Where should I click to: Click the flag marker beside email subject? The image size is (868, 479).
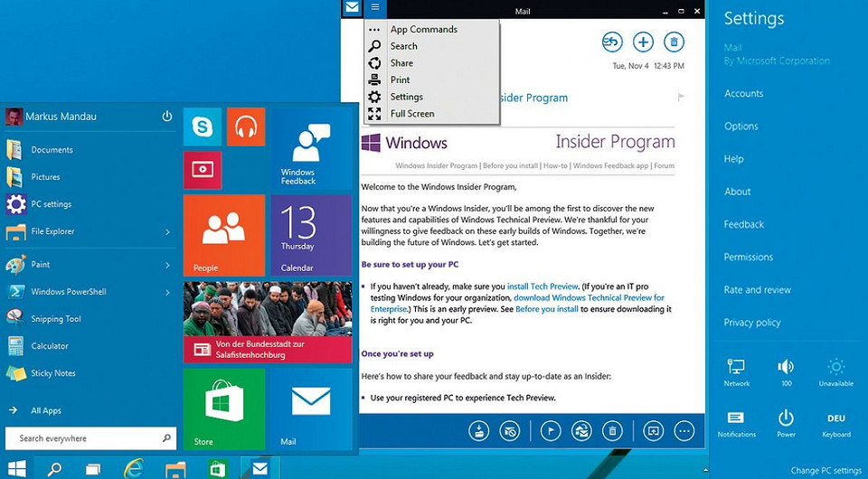[681, 98]
